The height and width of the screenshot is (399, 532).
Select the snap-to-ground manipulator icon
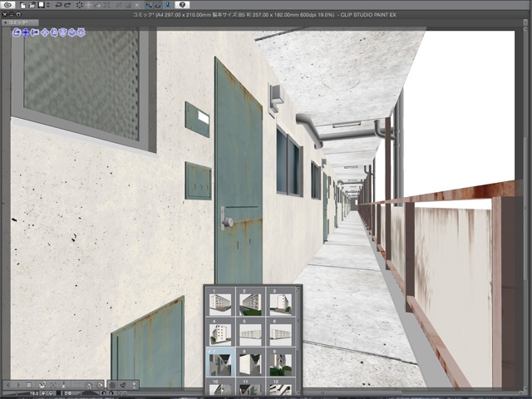(x=81, y=32)
